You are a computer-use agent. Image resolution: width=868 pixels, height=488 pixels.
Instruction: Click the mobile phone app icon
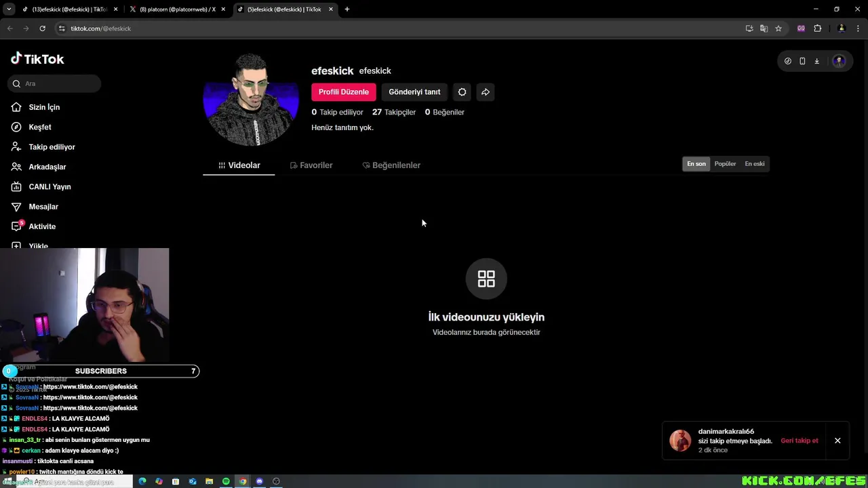tap(802, 61)
